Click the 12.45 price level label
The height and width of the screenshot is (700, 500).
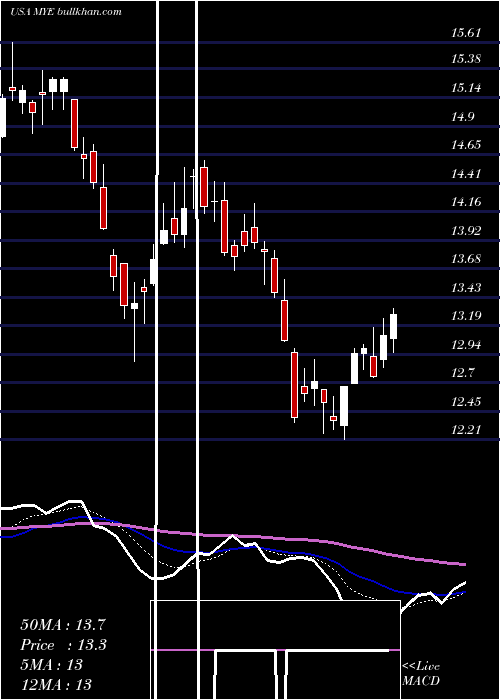click(466, 402)
